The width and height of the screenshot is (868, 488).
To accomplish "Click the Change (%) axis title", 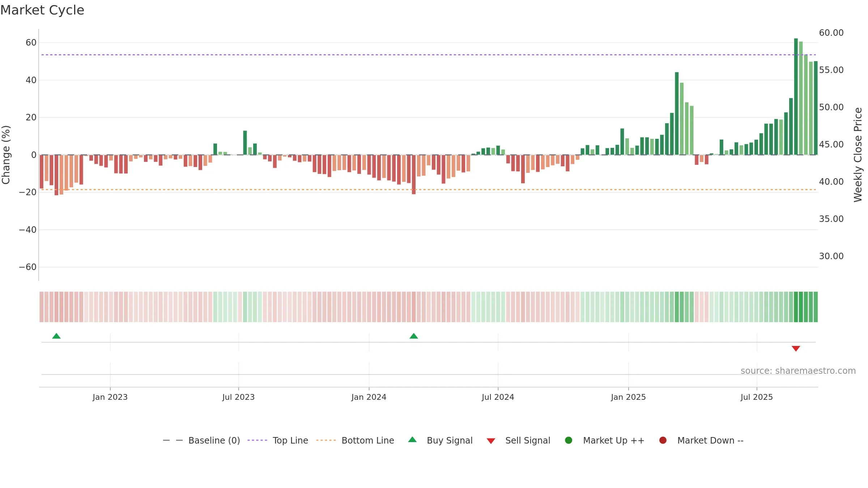I will (x=6, y=155).
